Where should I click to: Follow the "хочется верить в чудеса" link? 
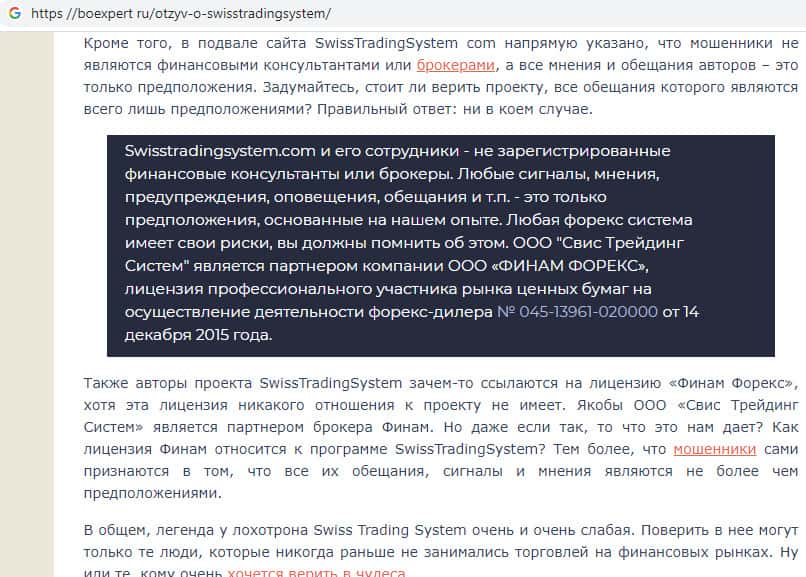(x=317, y=572)
